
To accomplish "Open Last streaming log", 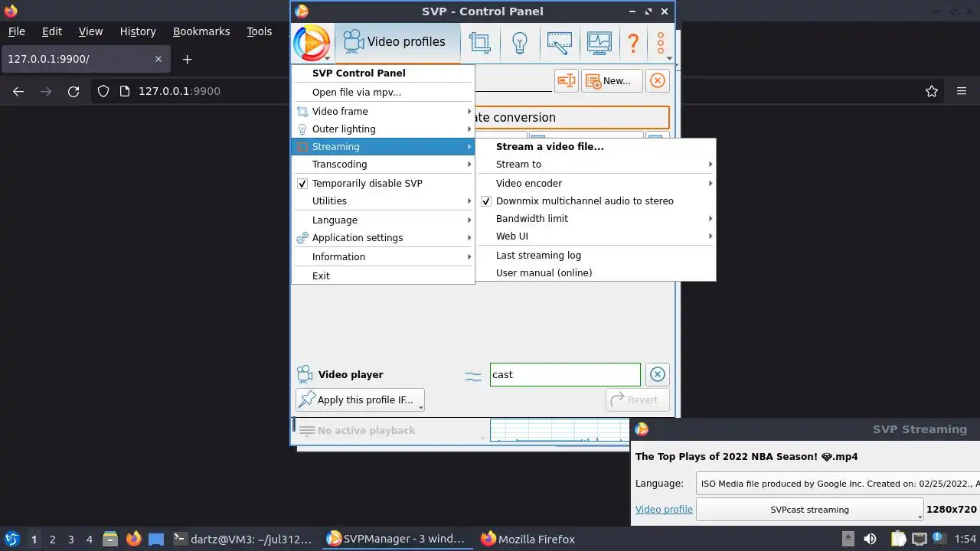I will 596,255.
